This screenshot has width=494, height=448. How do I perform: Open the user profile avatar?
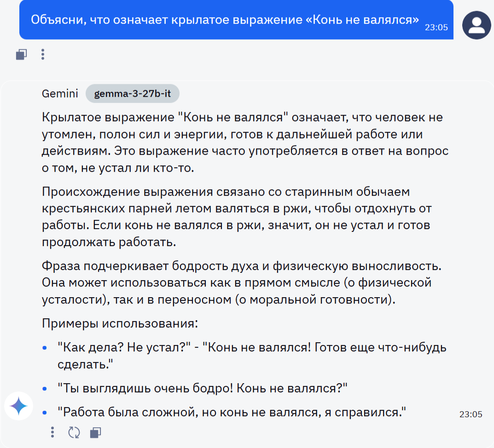477,25
